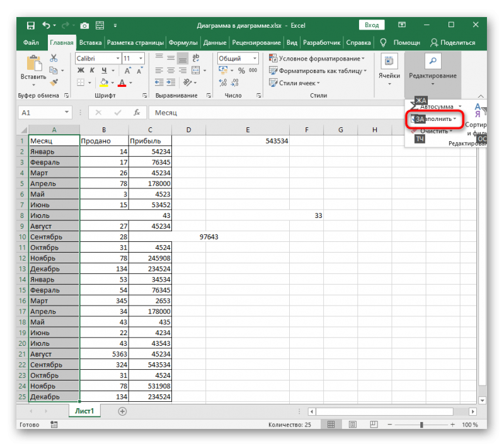504x446 pixels.
Task: Open the cell borders button
Action: 81,83
